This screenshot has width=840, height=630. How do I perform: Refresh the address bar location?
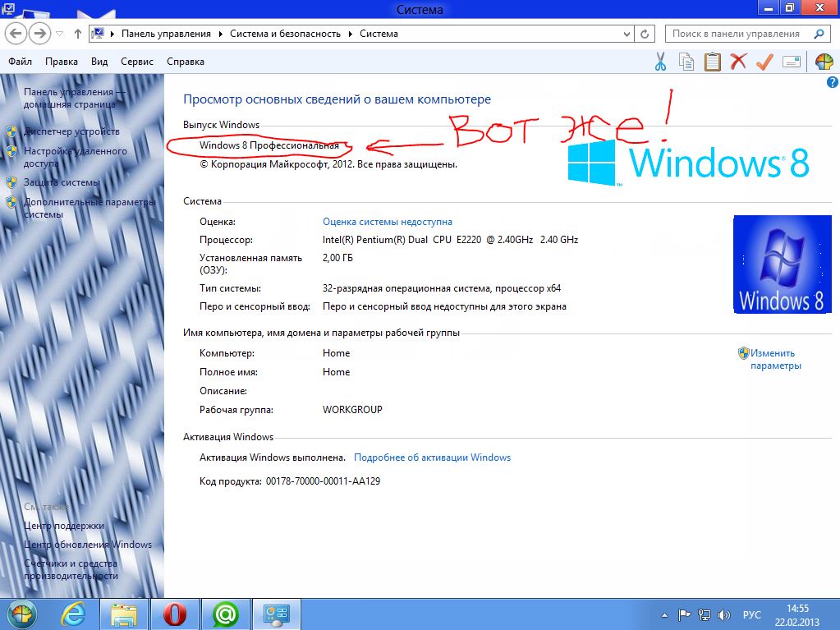coord(645,34)
